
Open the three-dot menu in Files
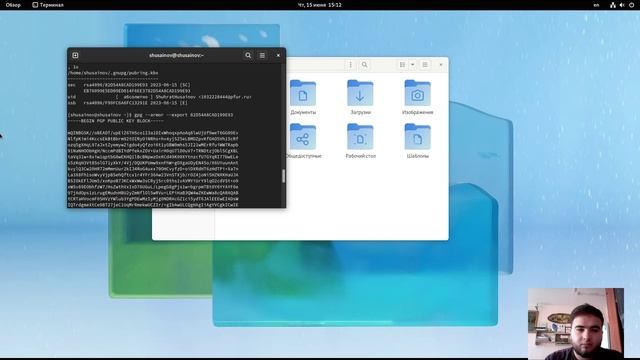pos(350,65)
